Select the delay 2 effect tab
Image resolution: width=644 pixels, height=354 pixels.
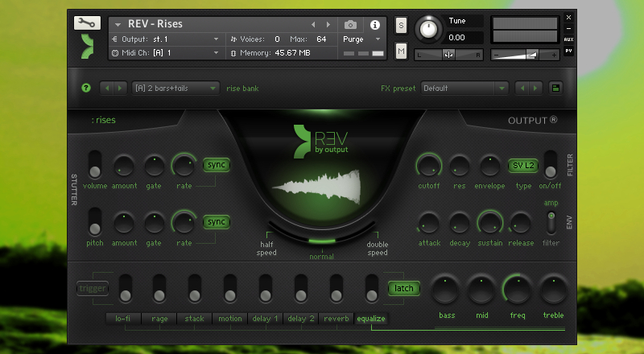[x=300, y=319]
